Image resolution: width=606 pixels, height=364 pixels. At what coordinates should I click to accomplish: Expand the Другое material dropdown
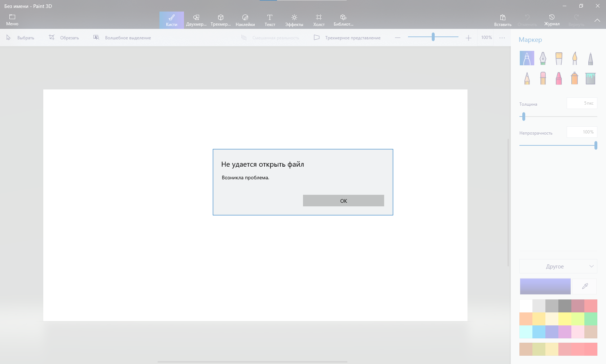coord(558,266)
